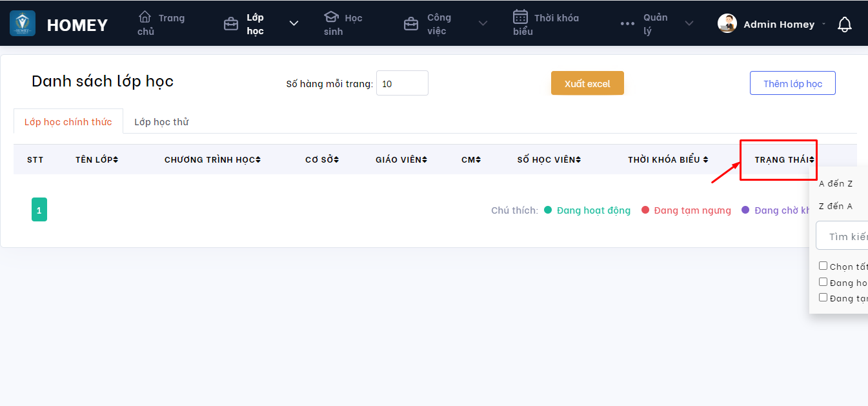
Task: Enable the Đang tạm ngưng filter checkbox
Action: click(823, 298)
